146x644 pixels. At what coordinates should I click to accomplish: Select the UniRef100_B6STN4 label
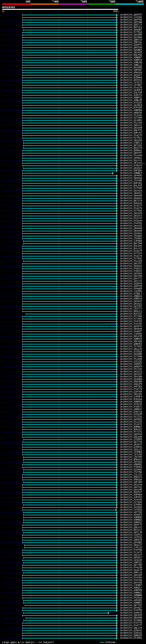pyautogui.click(x=131, y=244)
